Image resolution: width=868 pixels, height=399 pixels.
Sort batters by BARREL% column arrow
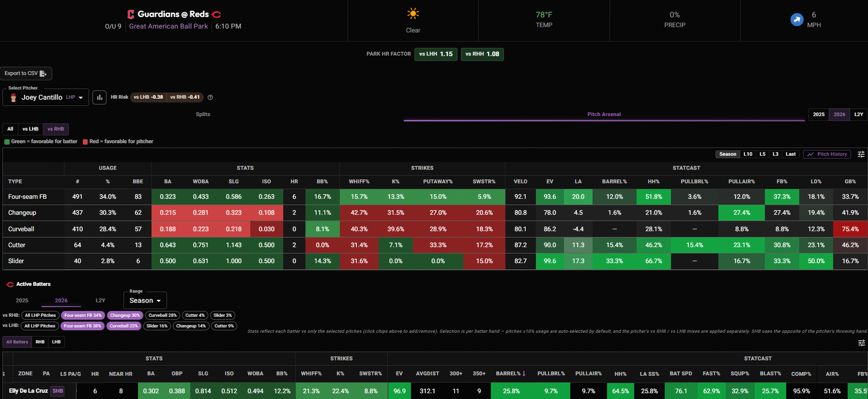click(x=524, y=374)
